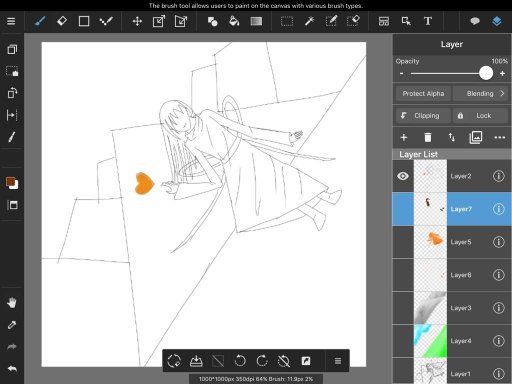
Task: Show Layer3 via its visibility box
Action: tap(403, 308)
